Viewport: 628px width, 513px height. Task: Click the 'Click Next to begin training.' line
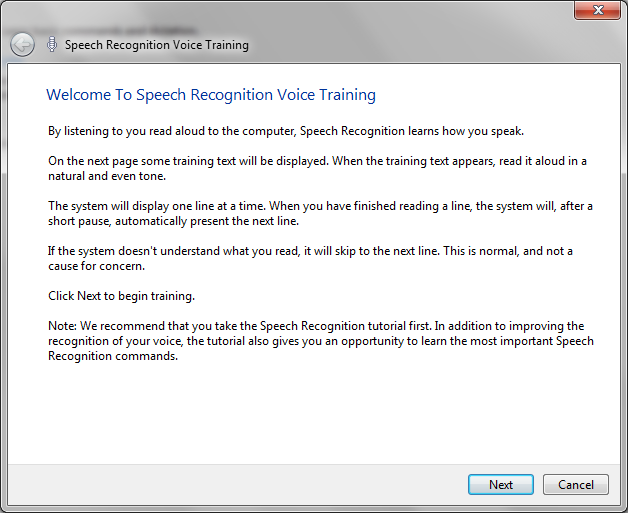(x=121, y=296)
